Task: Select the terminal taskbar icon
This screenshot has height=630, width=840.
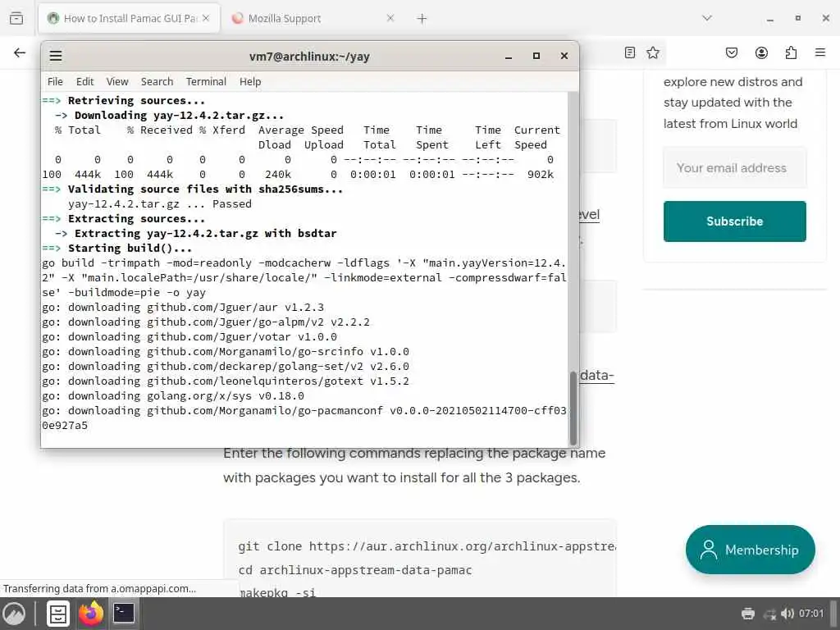Action: pyautogui.click(x=124, y=614)
